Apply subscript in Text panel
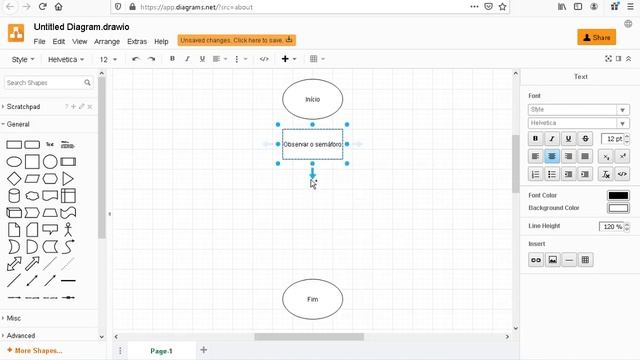The image size is (640, 360). tap(606, 156)
